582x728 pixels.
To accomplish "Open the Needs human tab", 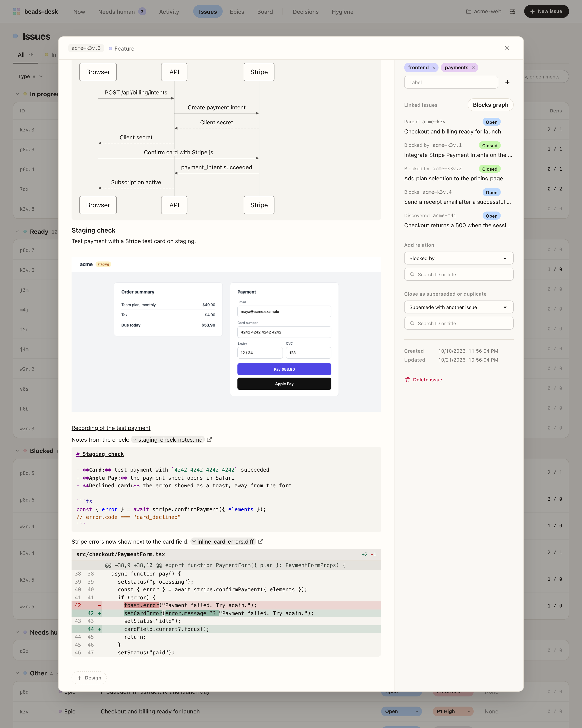I will 122,12.
